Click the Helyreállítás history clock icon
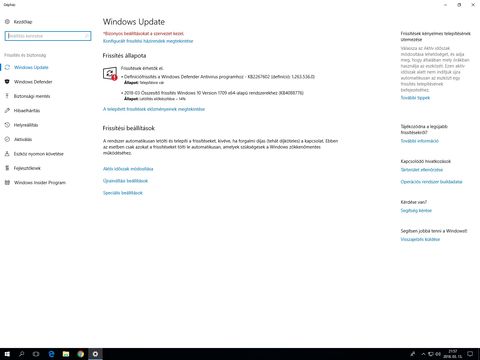This screenshot has height=360, width=480. (x=7, y=125)
